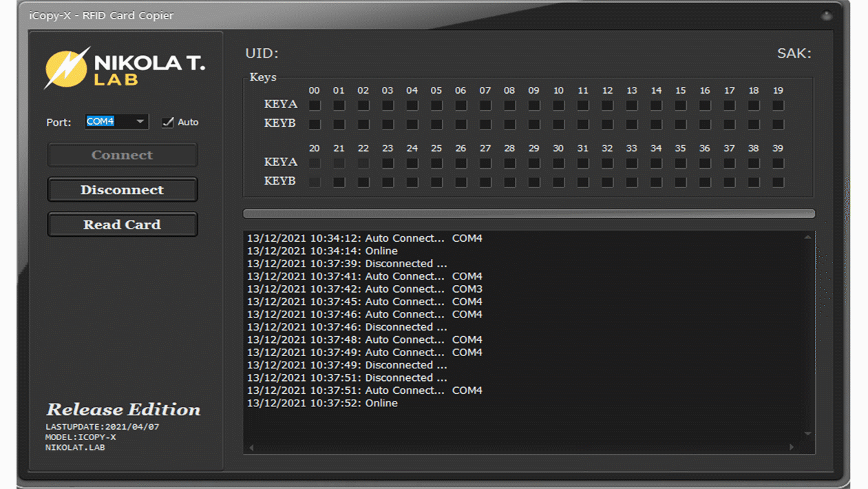The image size is (868, 489).
Task: Click the log horizontal scroll left arrow
Action: click(251, 447)
